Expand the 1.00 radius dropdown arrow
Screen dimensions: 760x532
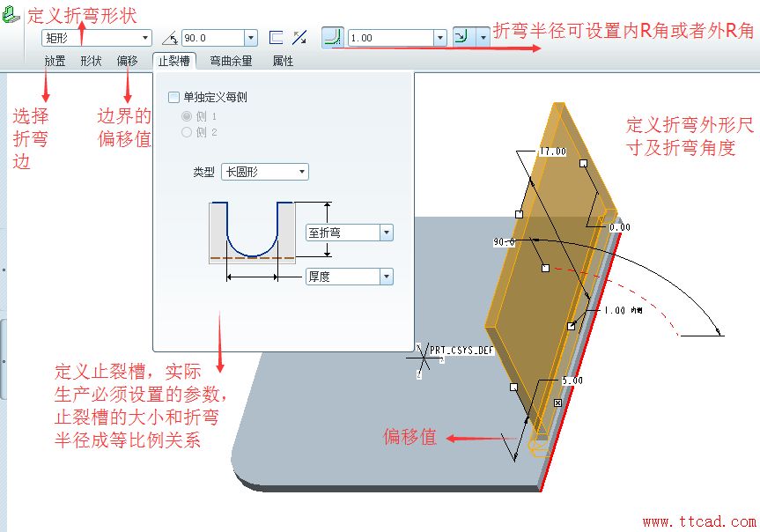coord(439,38)
